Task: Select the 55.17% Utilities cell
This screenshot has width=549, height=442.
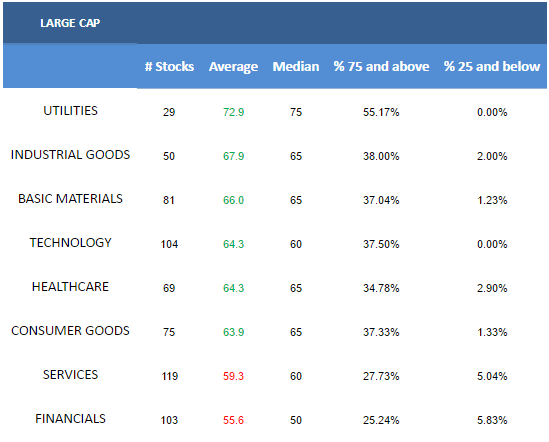Action: click(381, 112)
